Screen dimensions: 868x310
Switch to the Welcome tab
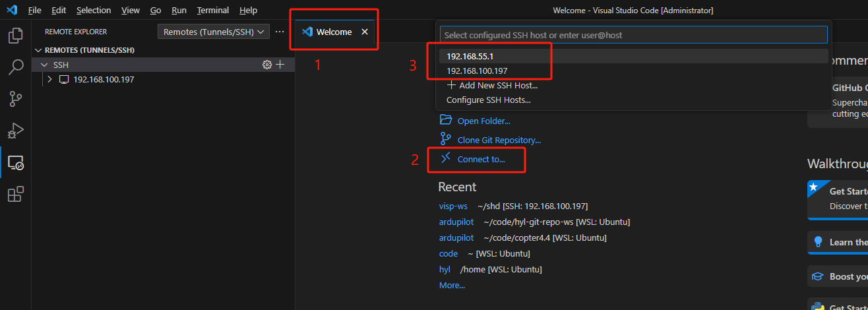[334, 32]
